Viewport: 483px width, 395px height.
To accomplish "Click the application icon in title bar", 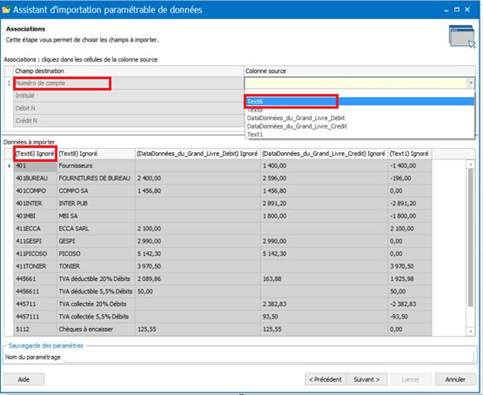I will [6, 10].
